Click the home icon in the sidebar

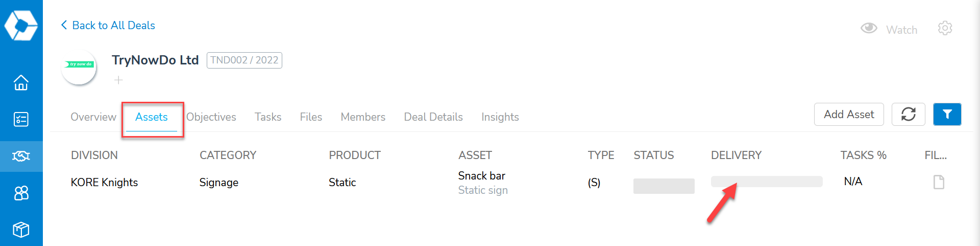click(x=21, y=82)
